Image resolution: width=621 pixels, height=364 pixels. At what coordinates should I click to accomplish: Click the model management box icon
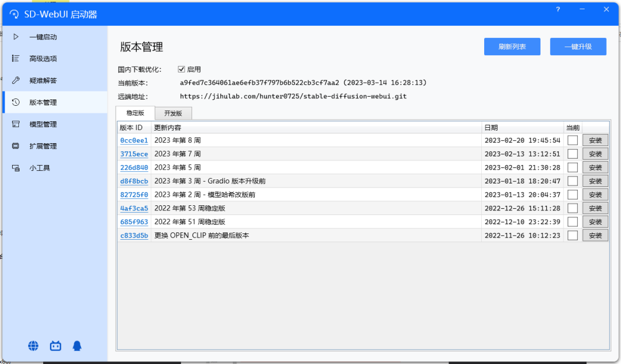click(x=16, y=124)
